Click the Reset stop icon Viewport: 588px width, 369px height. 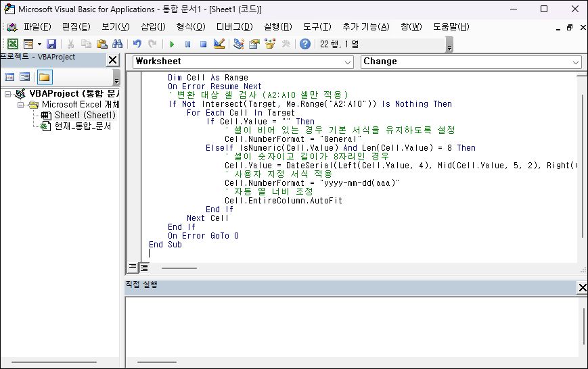(203, 44)
